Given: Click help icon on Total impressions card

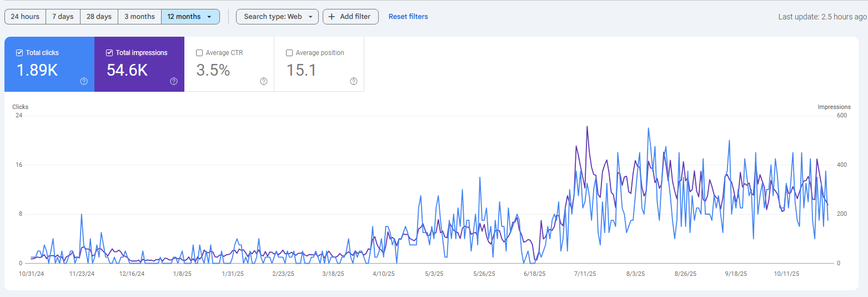Looking at the screenshot, I should pyautogui.click(x=174, y=81).
